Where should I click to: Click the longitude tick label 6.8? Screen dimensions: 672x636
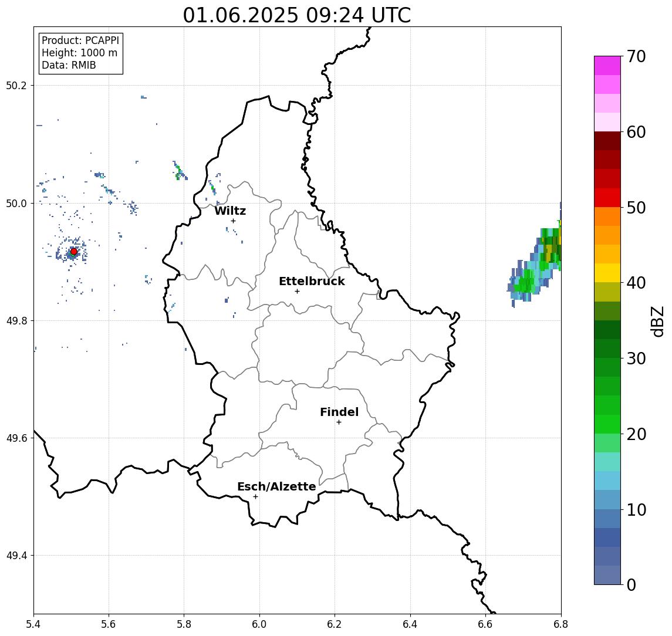click(560, 624)
